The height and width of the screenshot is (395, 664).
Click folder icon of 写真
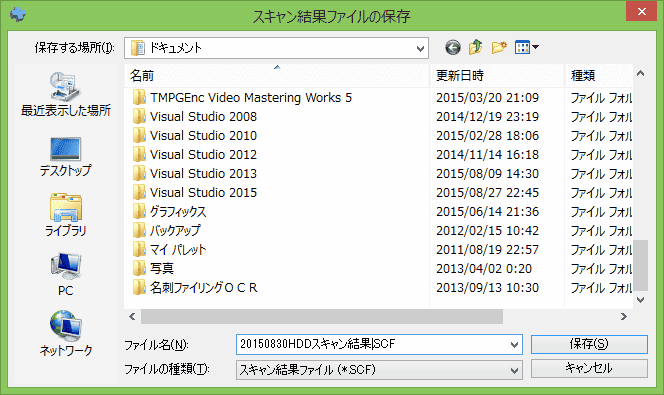tap(139, 269)
